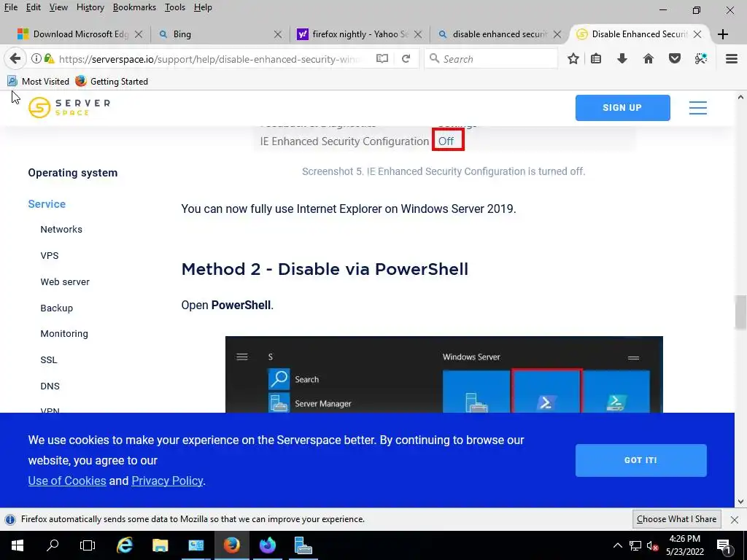Open DNS in the sidebar

coord(50,386)
